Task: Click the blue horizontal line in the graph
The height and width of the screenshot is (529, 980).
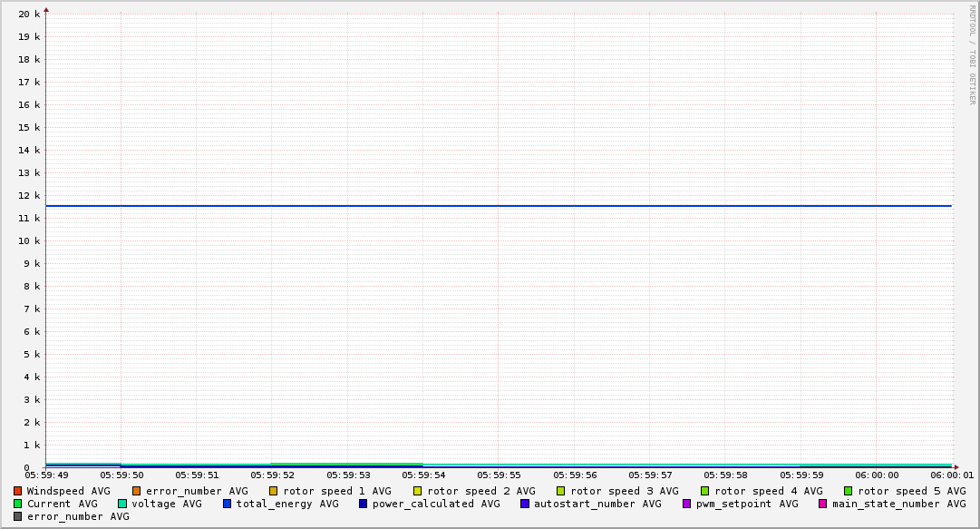Action: coord(499,206)
